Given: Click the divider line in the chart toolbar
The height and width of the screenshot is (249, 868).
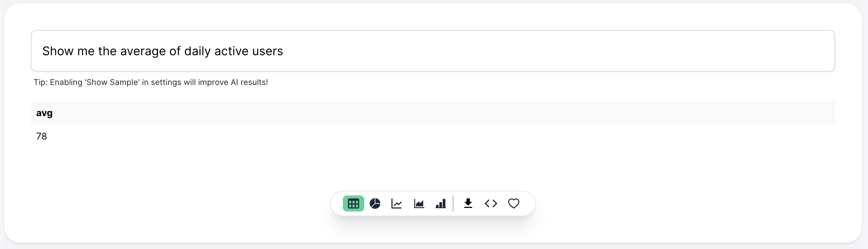Looking at the screenshot, I should click(453, 203).
